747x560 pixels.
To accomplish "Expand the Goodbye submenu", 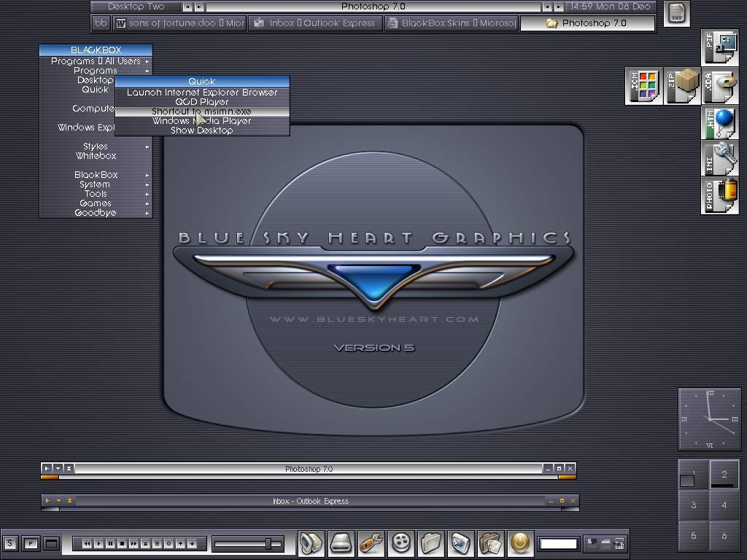I will (x=96, y=213).
